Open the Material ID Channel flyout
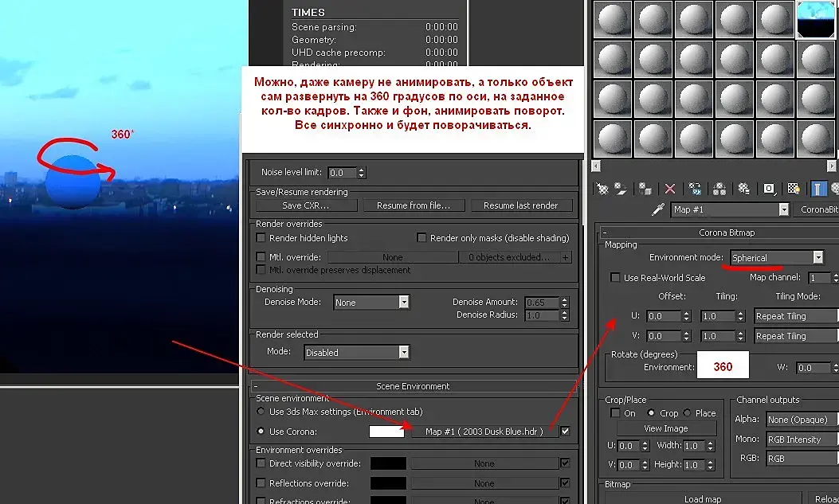 tap(769, 189)
